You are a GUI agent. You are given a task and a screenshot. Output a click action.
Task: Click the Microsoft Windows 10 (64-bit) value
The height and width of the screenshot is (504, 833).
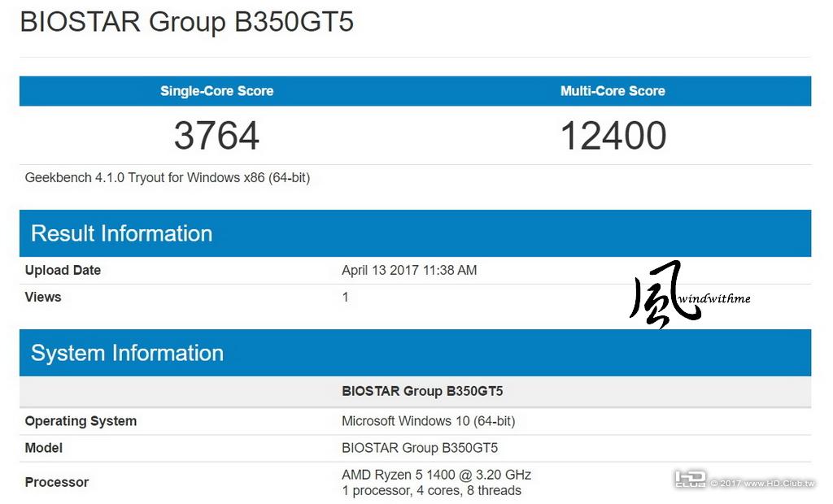pos(428,421)
